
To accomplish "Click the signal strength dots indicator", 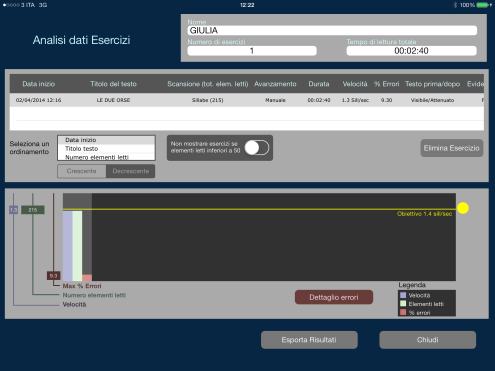I will [11, 5].
